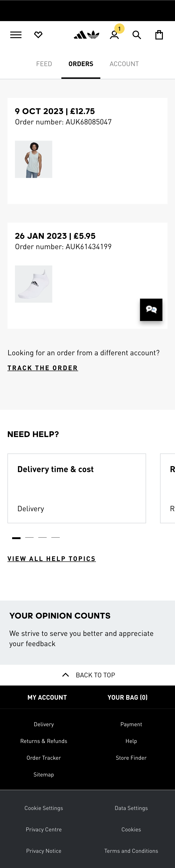The width and height of the screenshot is (175, 868).
Task: Open View All Help Topics link
Action: click(51, 559)
